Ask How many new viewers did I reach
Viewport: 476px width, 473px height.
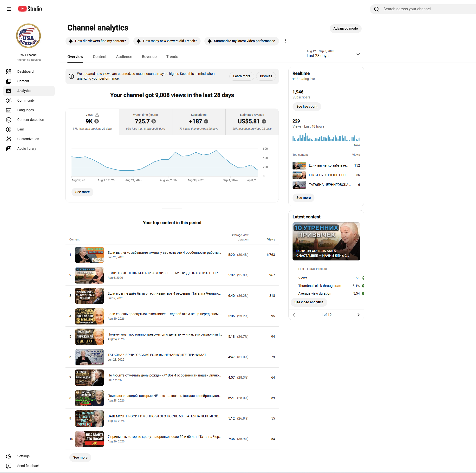[x=167, y=41]
